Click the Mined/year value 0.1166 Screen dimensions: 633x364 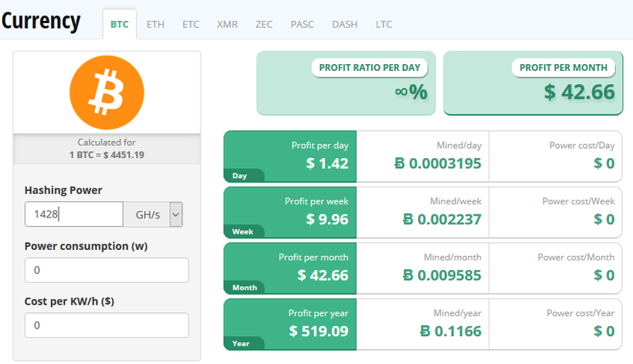click(x=451, y=332)
